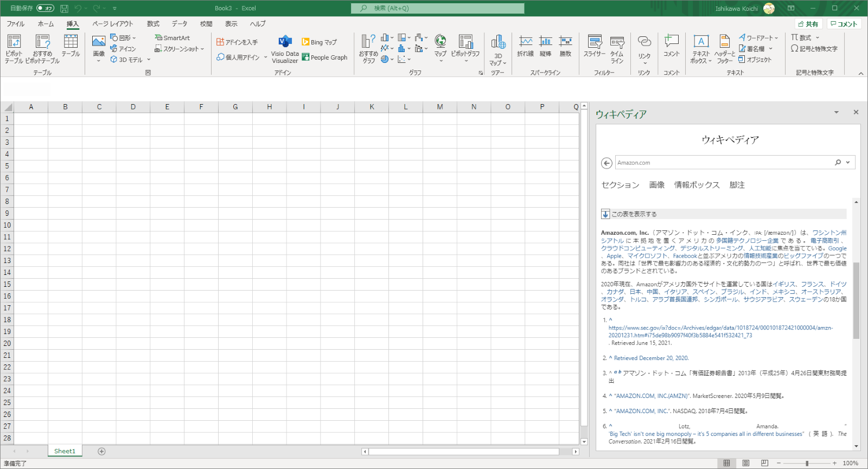
Task: Add a new comment from ribbon
Action: pyautogui.click(x=672, y=46)
